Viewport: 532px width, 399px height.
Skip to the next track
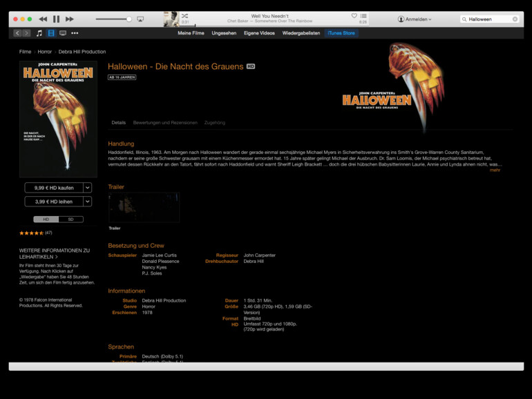(70, 19)
